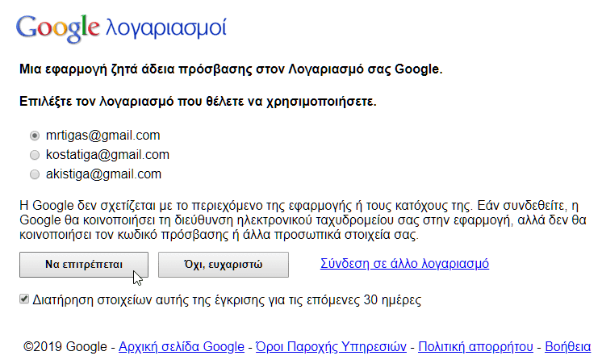Click the mrtigas@gmail.com account label
The image size is (602, 364).
click(103, 135)
